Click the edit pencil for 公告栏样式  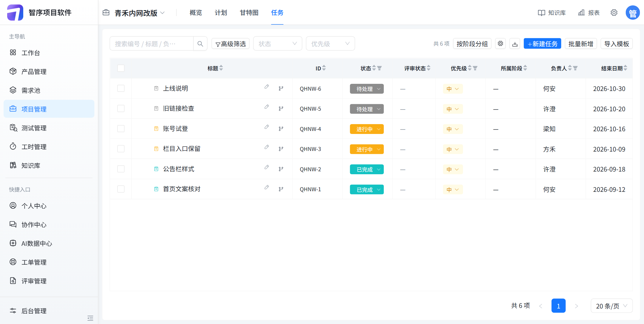pos(267,167)
